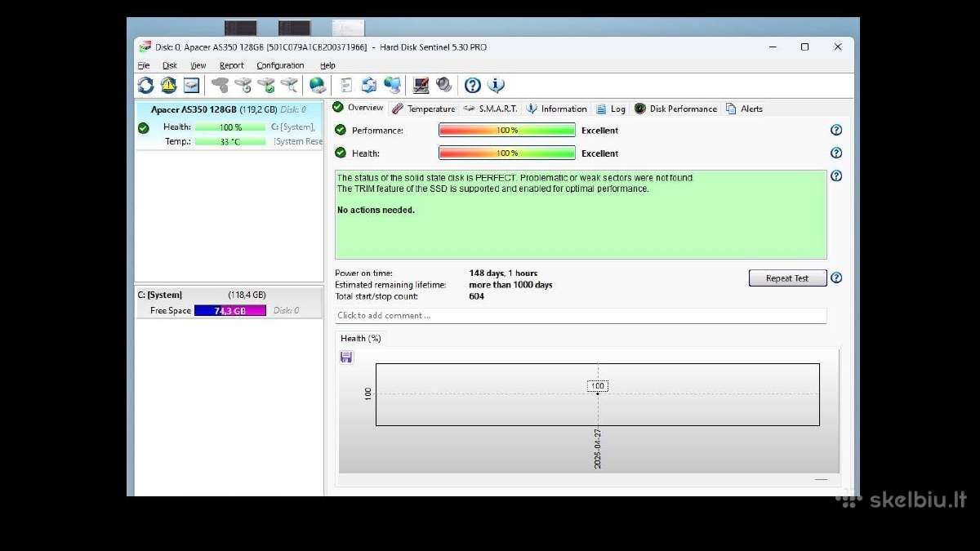Minimize the Hard Disk Sentinel window

(x=773, y=47)
